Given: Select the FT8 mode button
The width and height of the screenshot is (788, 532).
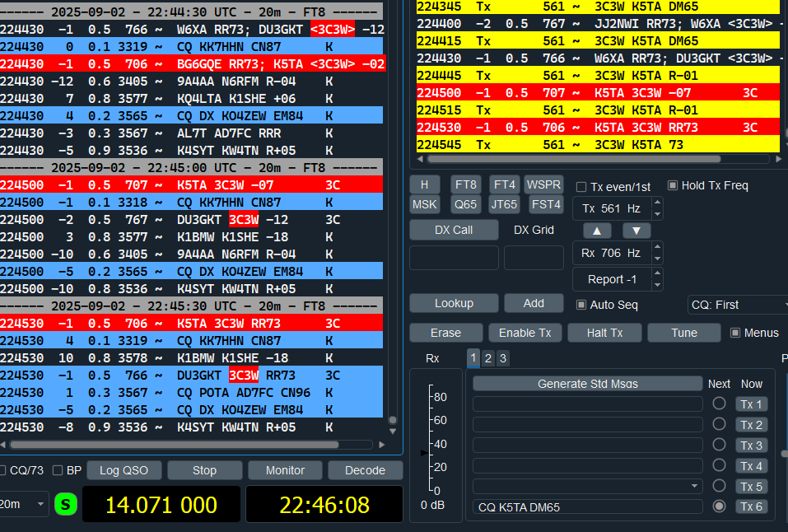Looking at the screenshot, I should click(x=466, y=184).
